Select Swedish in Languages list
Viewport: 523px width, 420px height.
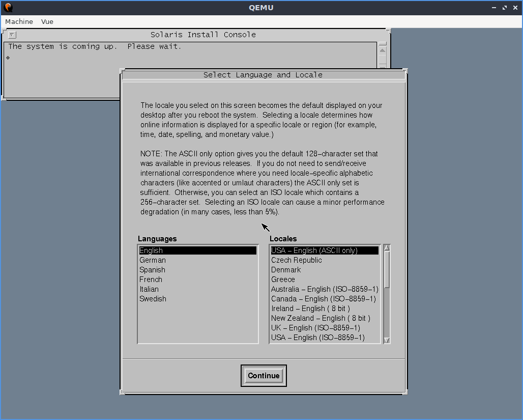tap(198, 299)
